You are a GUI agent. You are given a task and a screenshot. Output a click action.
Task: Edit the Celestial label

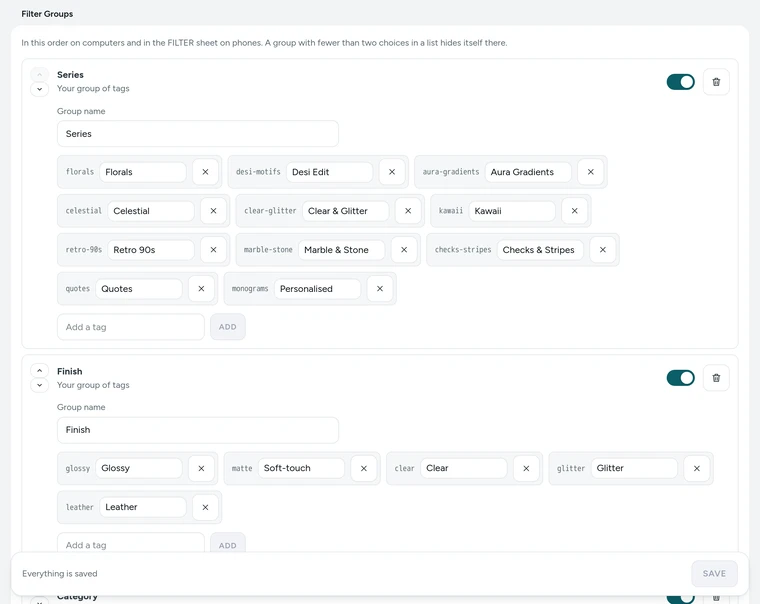tap(151, 211)
